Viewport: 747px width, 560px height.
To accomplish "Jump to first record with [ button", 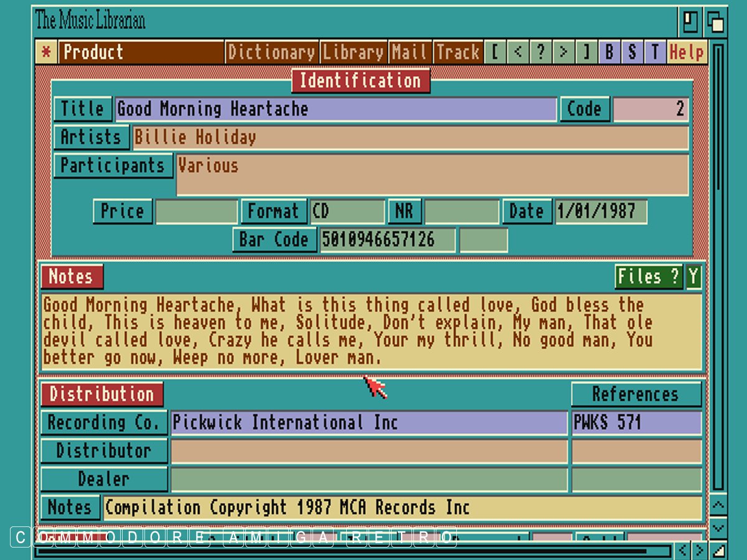I will tap(495, 53).
